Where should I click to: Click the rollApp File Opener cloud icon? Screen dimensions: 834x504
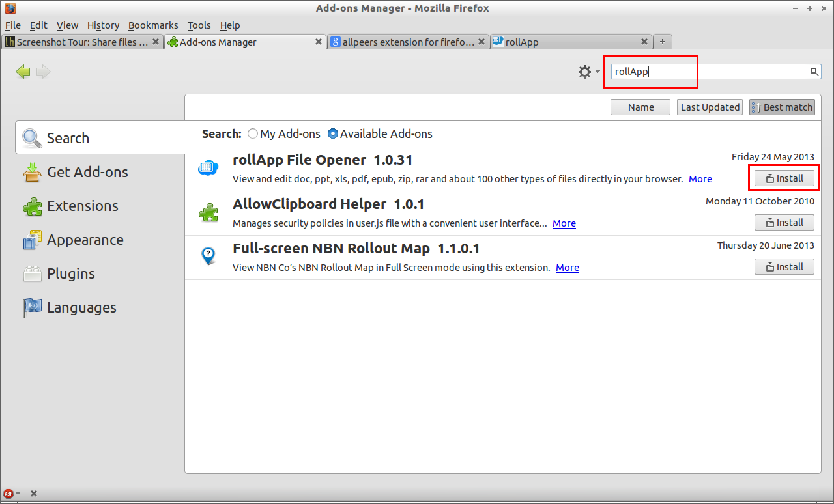pyautogui.click(x=208, y=168)
